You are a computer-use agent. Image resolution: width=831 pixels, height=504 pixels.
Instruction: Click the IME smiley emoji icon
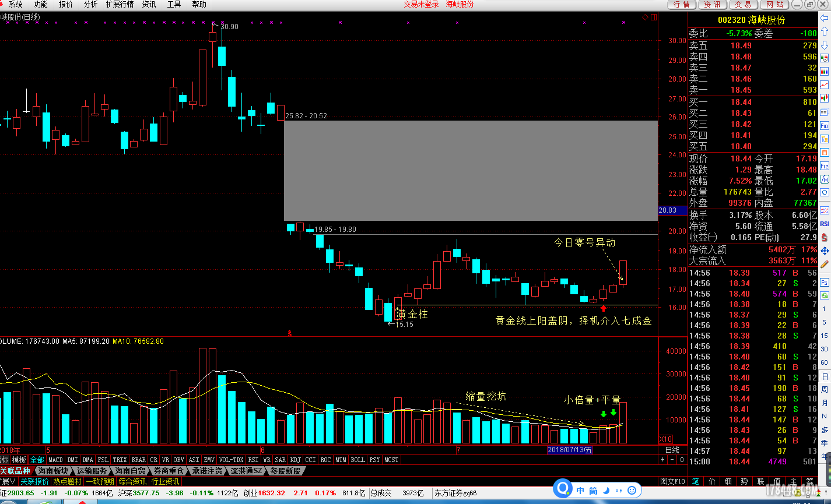[x=632, y=491]
